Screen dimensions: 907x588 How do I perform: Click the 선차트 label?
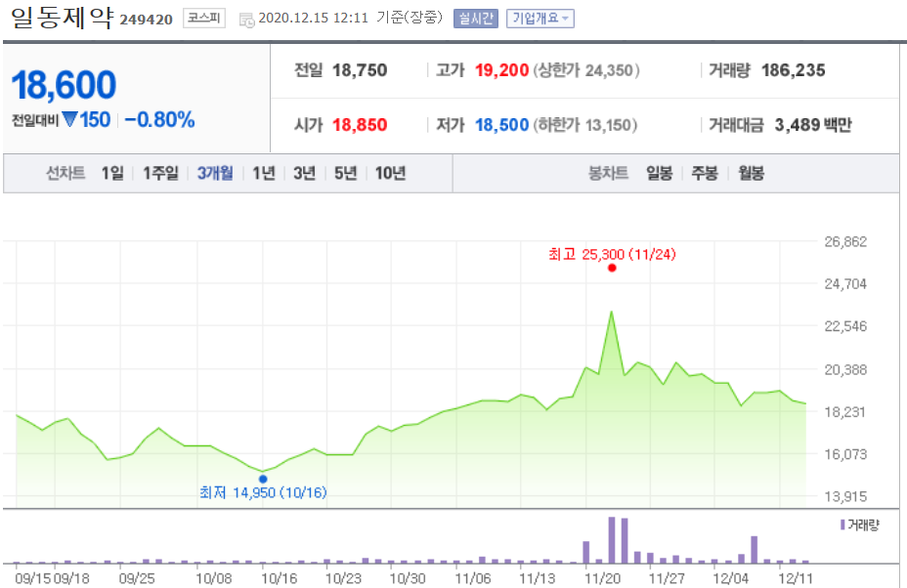(65, 173)
